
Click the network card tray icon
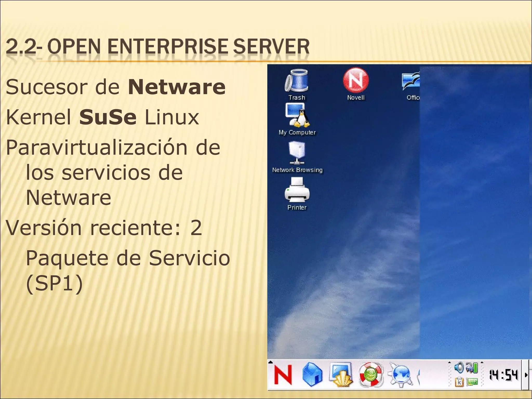click(x=472, y=382)
